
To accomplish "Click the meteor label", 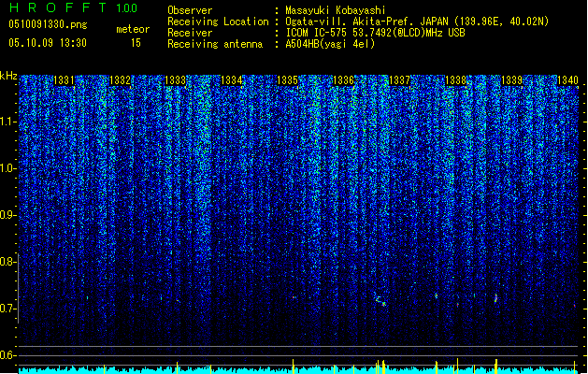I will (133, 29).
